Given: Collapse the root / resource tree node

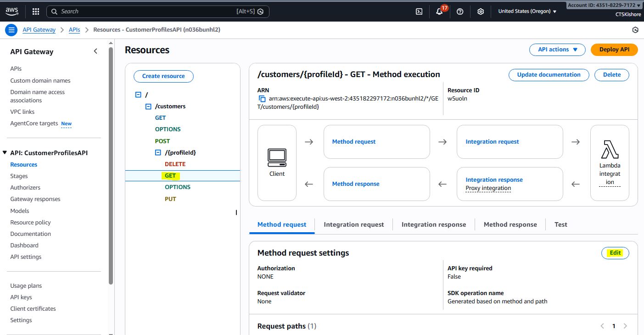Looking at the screenshot, I should (x=138, y=95).
